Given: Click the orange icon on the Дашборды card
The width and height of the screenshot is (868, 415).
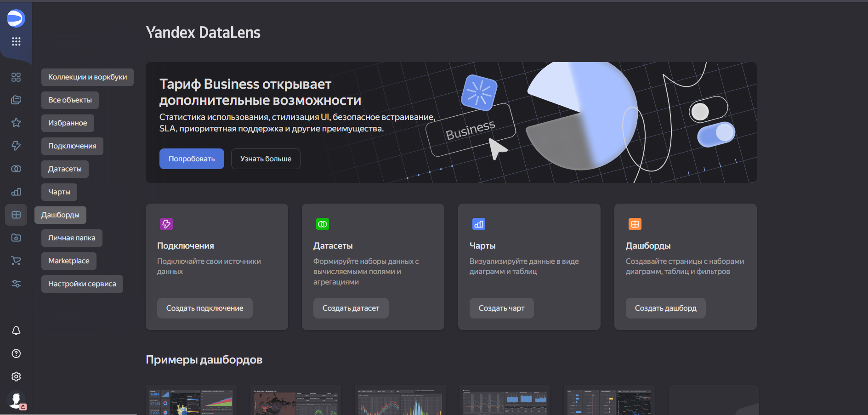Looking at the screenshot, I should pyautogui.click(x=635, y=224).
